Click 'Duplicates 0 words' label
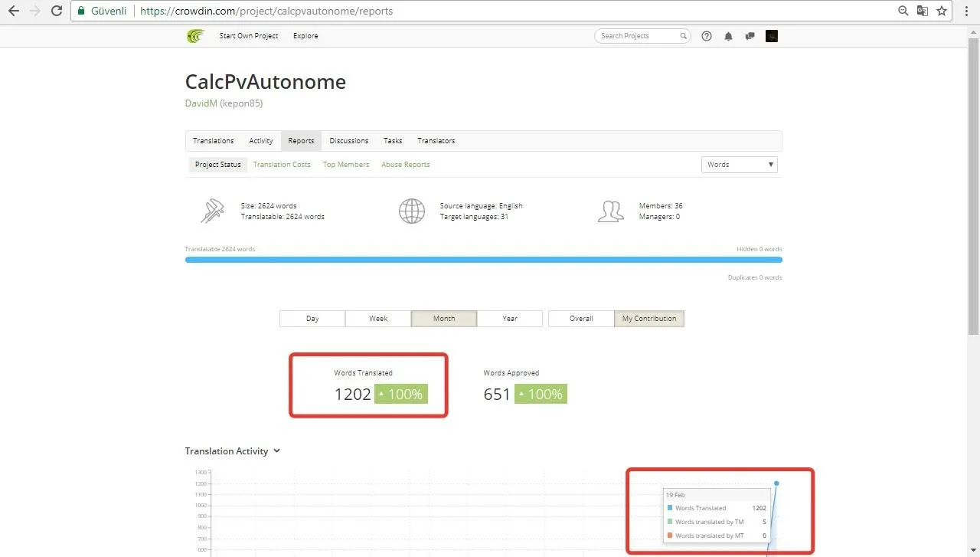This screenshot has width=980, height=557. (x=755, y=277)
